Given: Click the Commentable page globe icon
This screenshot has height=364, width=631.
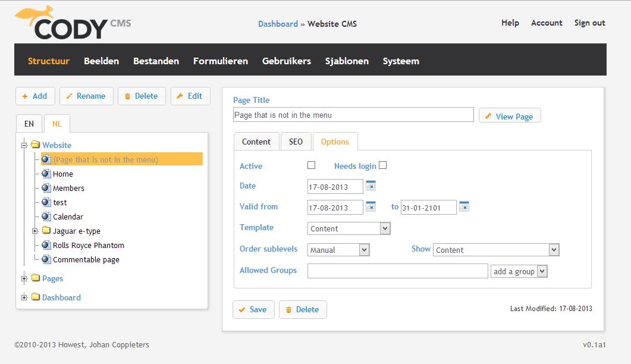Looking at the screenshot, I should tap(46, 259).
